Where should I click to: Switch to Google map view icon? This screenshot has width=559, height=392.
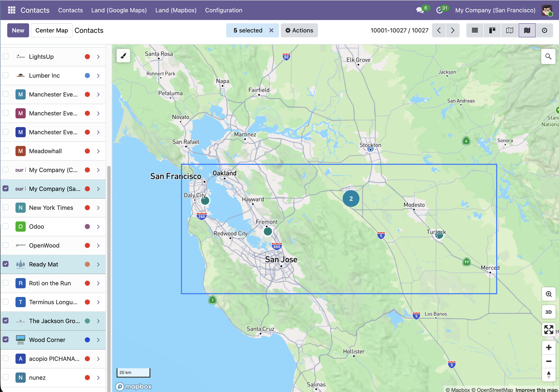point(510,30)
